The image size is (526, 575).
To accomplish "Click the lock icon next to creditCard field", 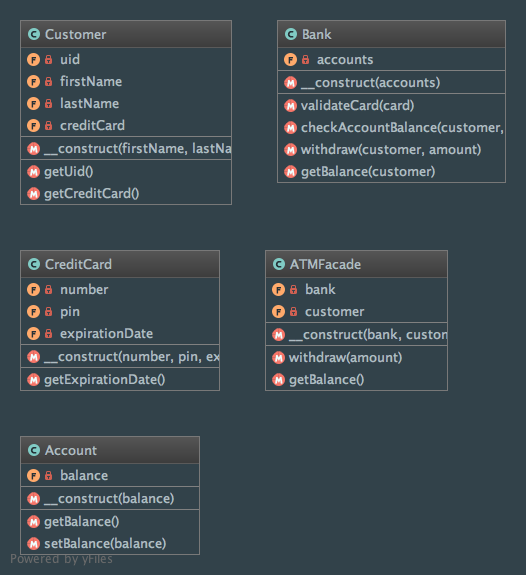I will click(48, 126).
